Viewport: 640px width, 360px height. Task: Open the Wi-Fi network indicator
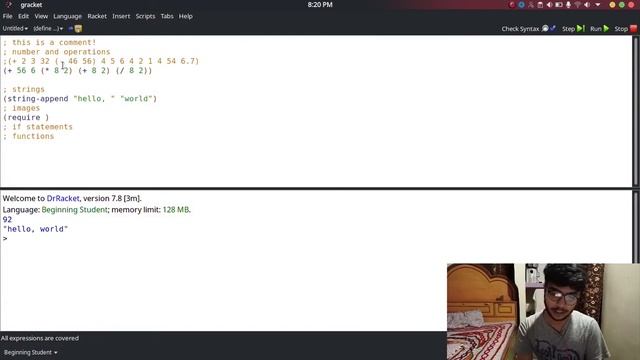578,5
